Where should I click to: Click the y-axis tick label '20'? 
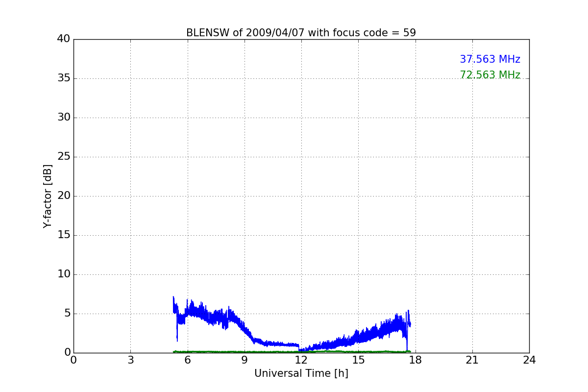pyautogui.click(x=64, y=196)
